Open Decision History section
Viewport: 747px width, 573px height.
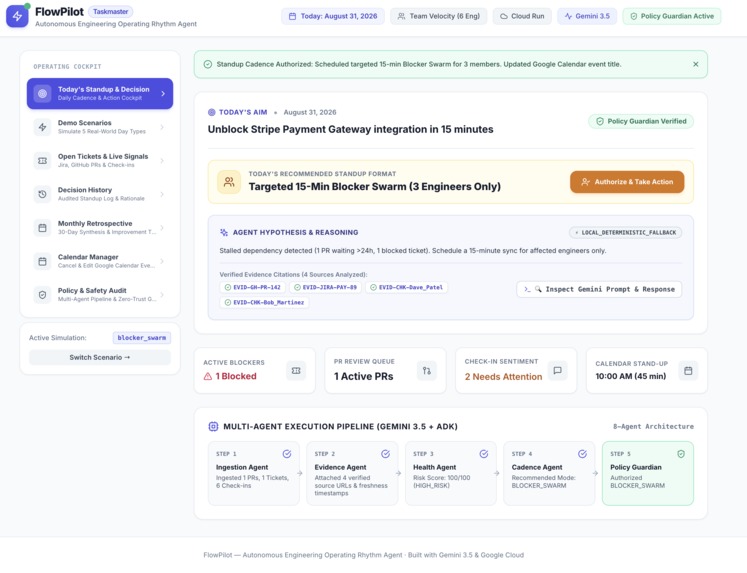click(100, 194)
